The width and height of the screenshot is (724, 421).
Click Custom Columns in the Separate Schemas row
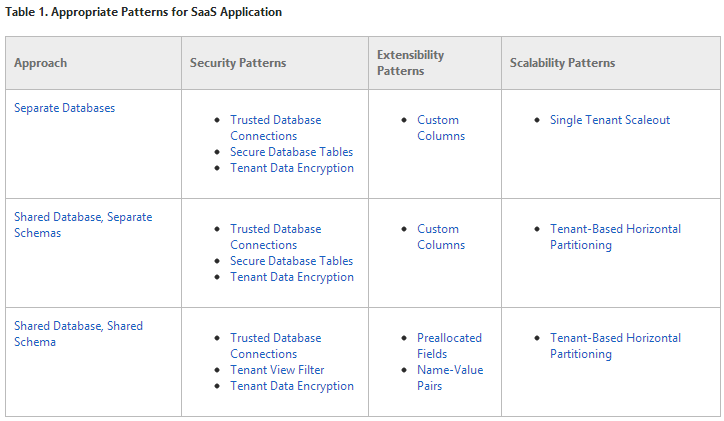coord(438,229)
